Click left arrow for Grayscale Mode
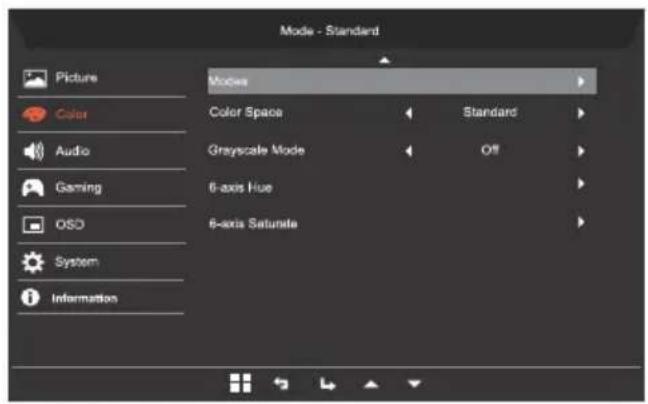This screenshot has width=648, height=404. click(409, 151)
